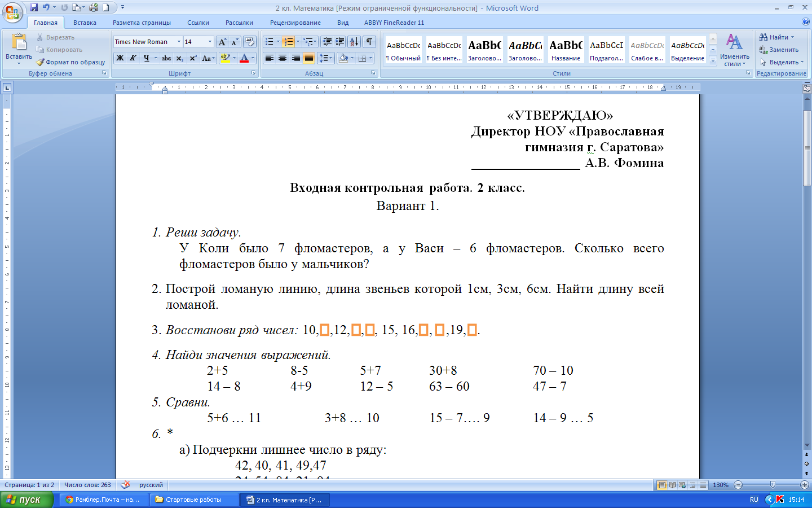Center the paragraph text

click(x=283, y=58)
